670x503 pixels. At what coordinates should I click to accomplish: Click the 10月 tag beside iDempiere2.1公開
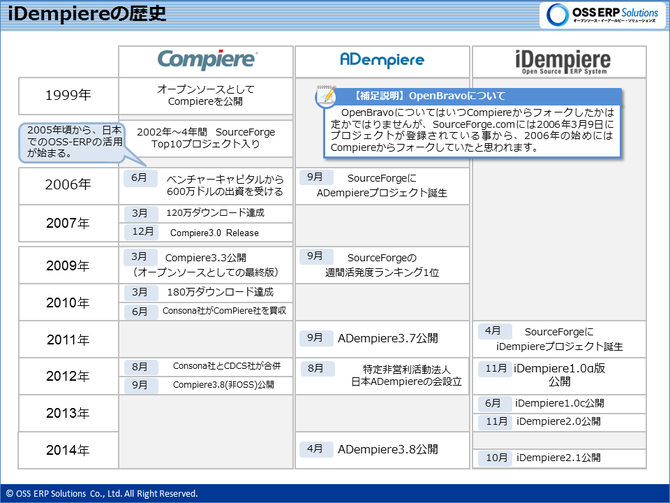[496, 458]
